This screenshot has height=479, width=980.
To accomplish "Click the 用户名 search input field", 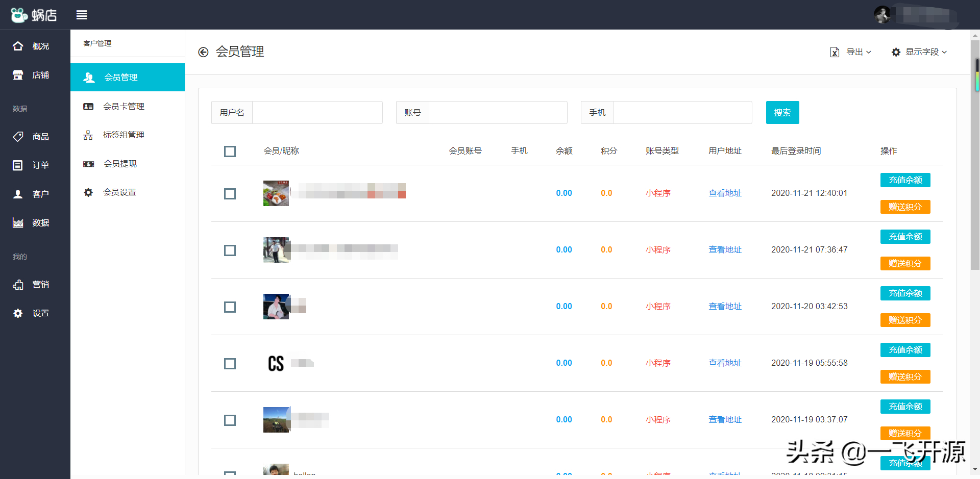I will point(317,112).
